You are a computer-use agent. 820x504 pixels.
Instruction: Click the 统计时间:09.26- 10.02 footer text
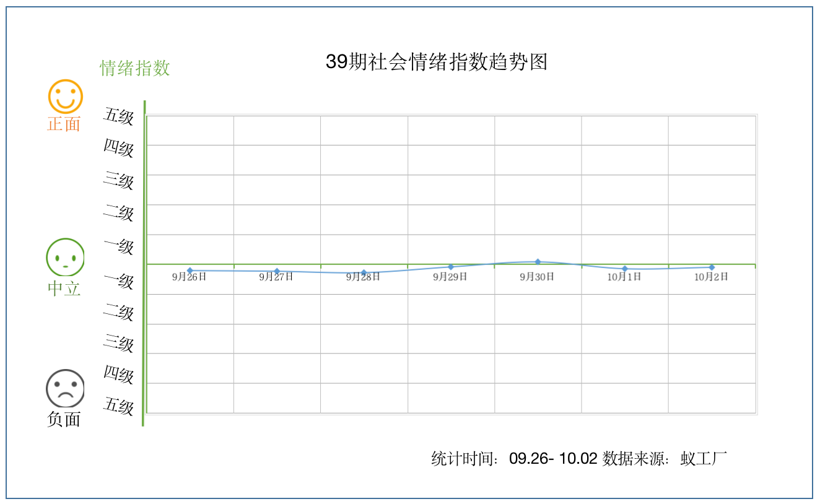514,459
